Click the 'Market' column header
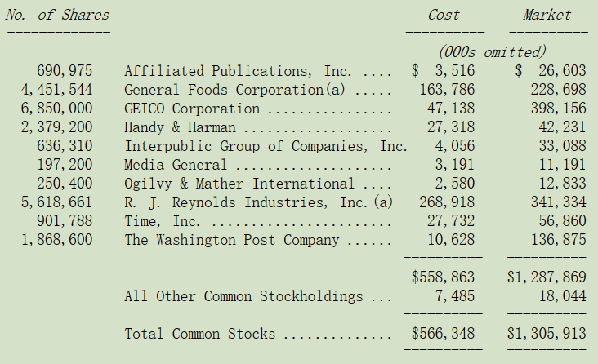This screenshot has height=364, width=598. pyautogui.click(x=547, y=15)
